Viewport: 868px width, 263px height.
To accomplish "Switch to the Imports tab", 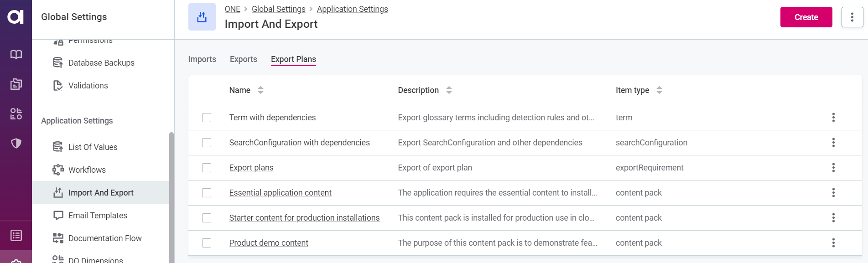I will (202, 59).
